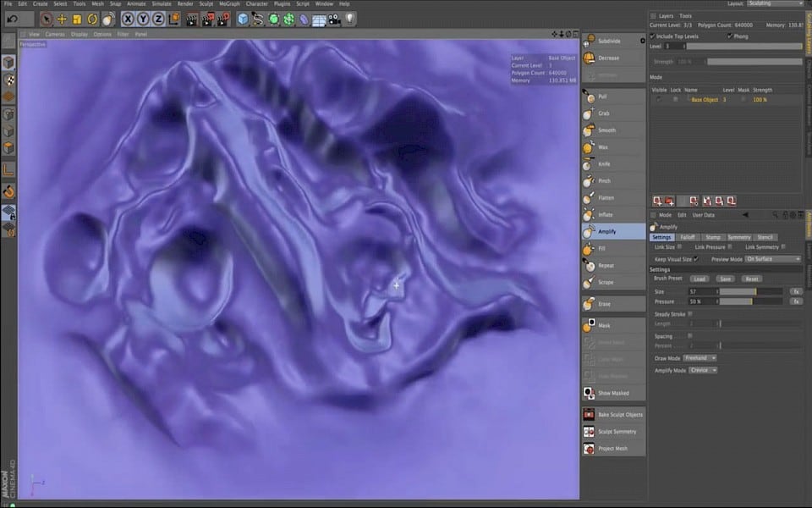
Task: Activate the Move tool
Action: (x=62, y=19)
